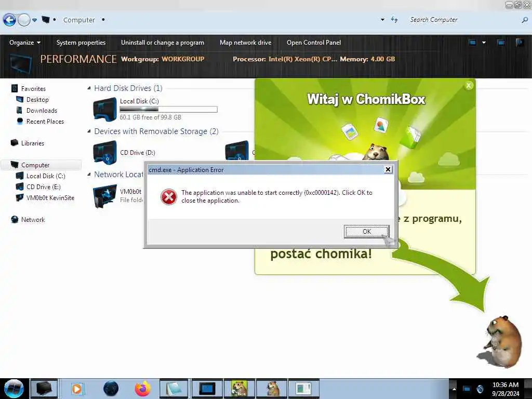The image size is (532, 399).
Task: Click the refresh icon beside the address bar
Action: [394, 20]
